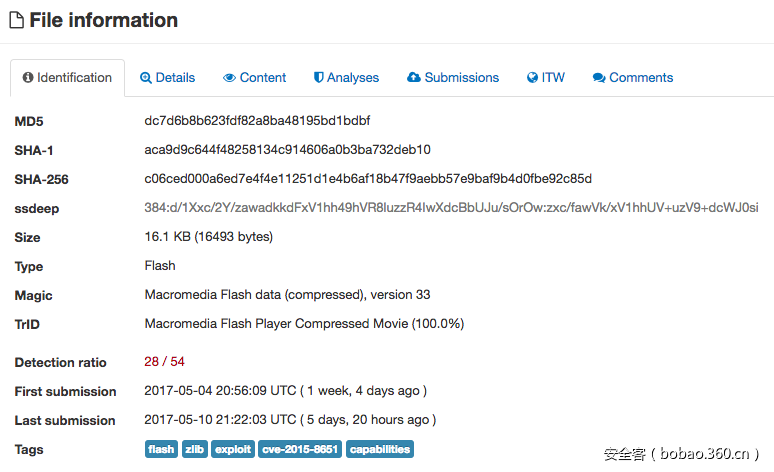The width and height of the screenshot is (774, 472).
Task: Click the cloud upload icon on Submissions tab
Action: (414, 78)
